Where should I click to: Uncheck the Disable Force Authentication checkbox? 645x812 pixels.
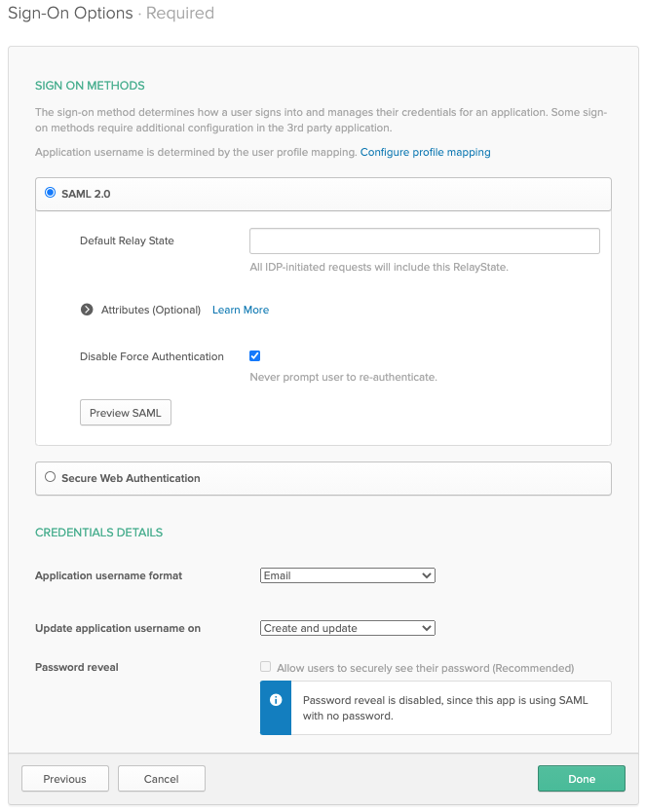pos(255,356)
